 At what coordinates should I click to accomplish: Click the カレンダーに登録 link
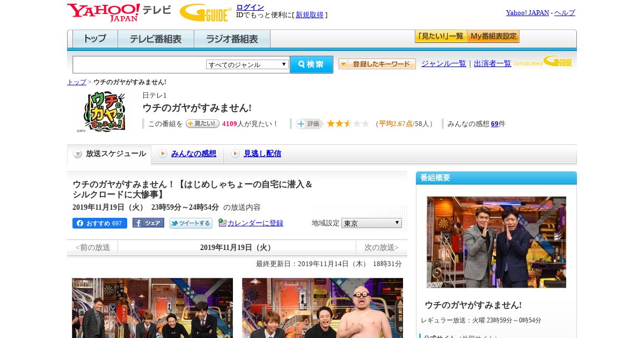(x=255, y=223)
